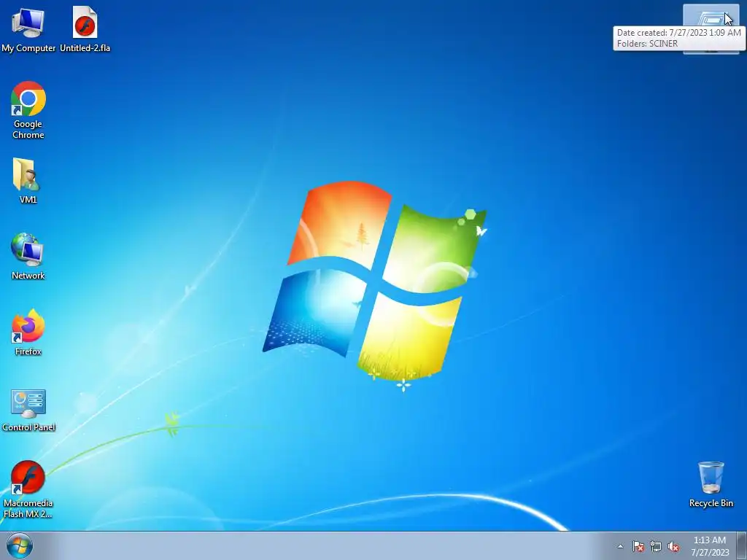Open the Windows Start menu

[x=20, y=545]
